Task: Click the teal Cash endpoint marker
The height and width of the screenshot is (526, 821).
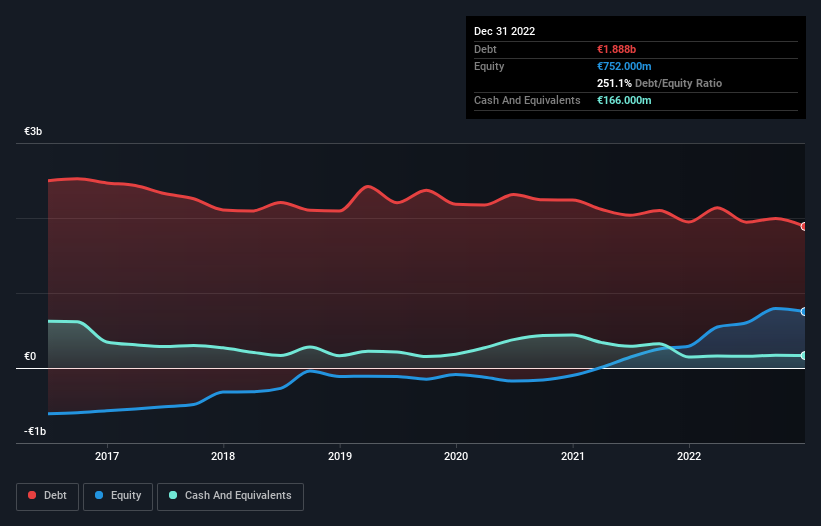Action: [804, 355]
